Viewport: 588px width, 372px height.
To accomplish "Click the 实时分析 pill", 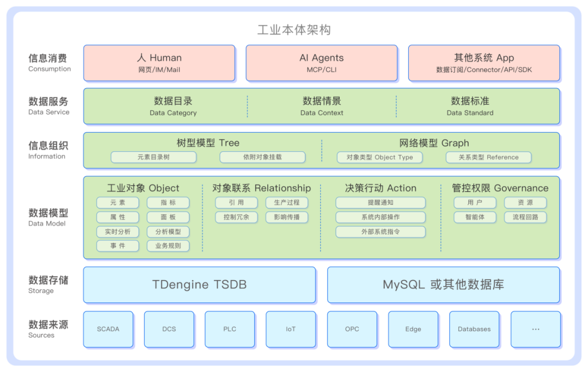I will 118,232.
